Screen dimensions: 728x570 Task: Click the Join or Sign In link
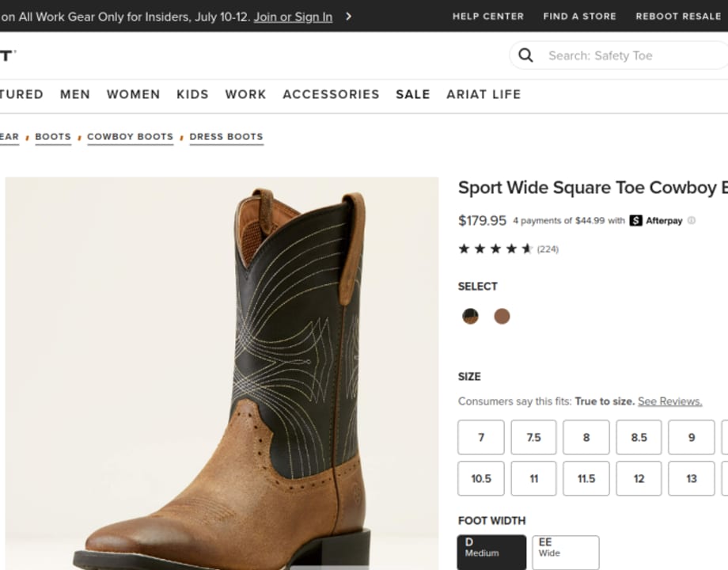point(293,17)
